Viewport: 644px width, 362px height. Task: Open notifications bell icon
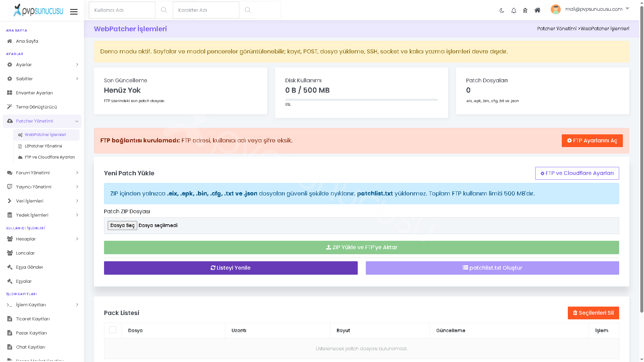(x=513, y=10)
